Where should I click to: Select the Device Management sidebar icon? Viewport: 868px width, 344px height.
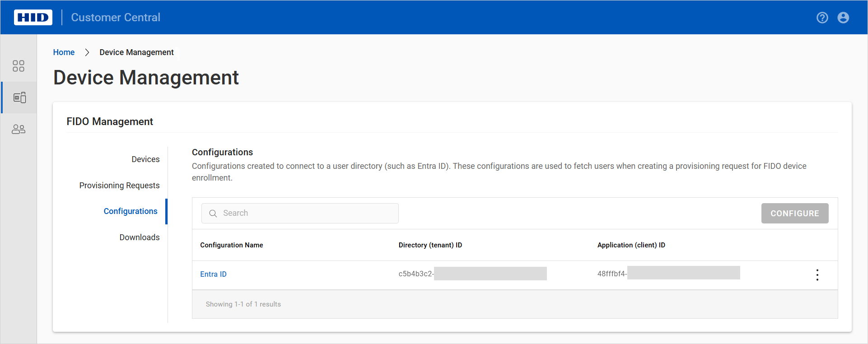19,98
